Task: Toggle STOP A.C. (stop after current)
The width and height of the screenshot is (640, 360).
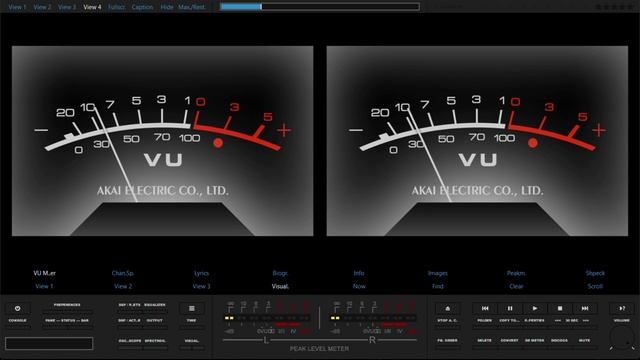Action: [447, 321]
